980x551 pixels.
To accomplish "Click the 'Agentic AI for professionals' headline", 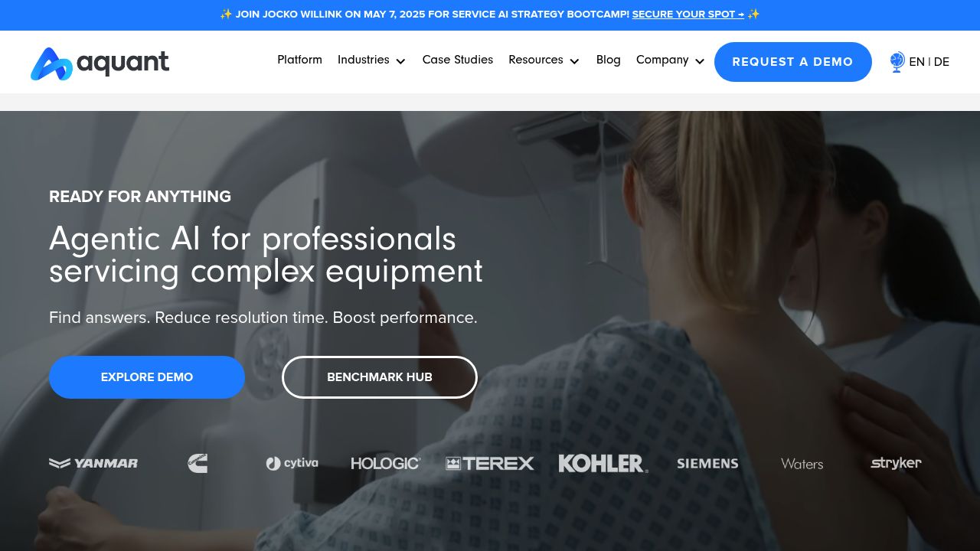I will [266, 255].
